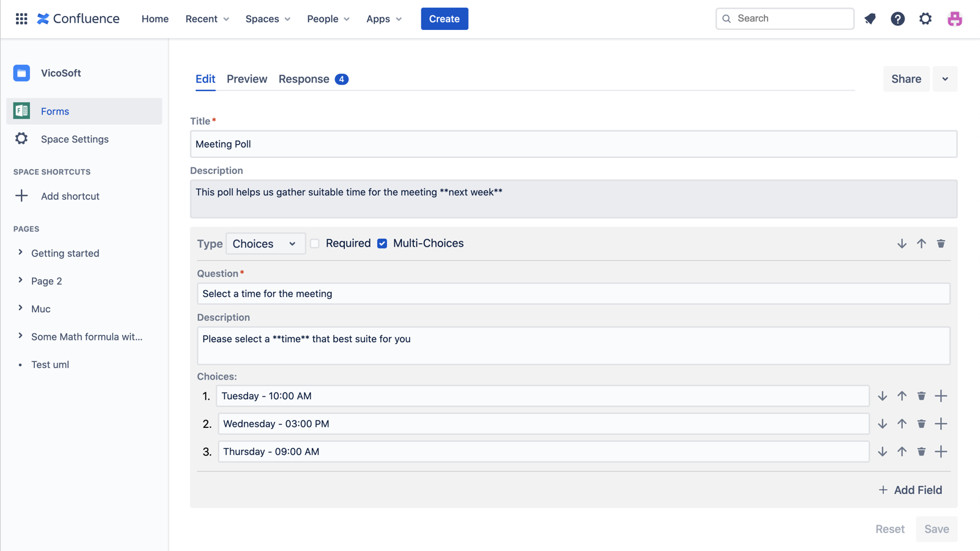The height and width of the screenshot is (551, 980).
Task: Open the settings gear in top bar
Action: [925, 19]
